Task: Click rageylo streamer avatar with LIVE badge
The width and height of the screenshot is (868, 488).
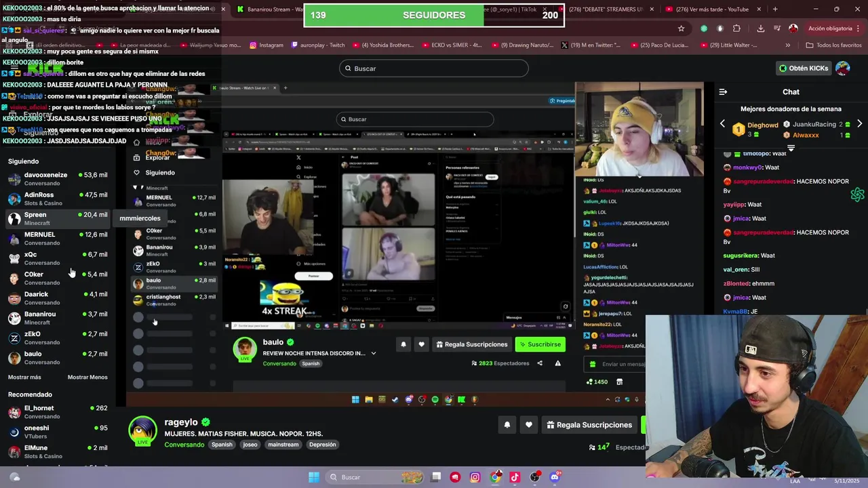Action: (142, 431)
